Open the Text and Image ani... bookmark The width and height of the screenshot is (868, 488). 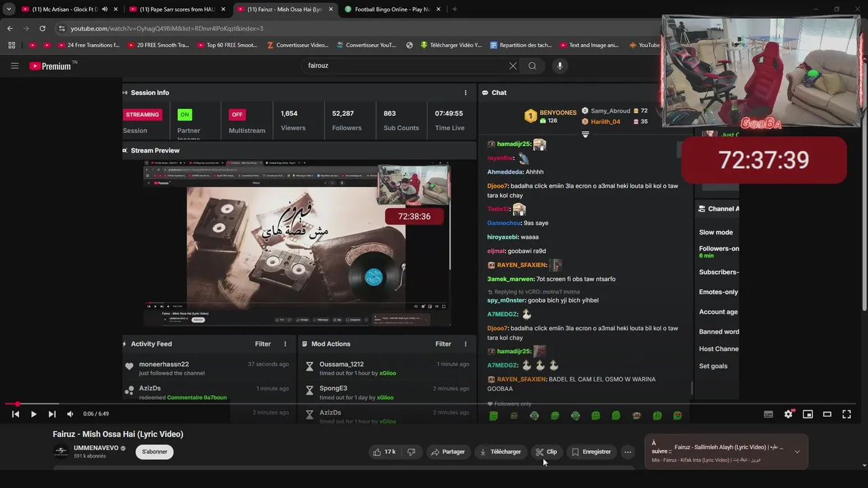click(x=589, y=45)
